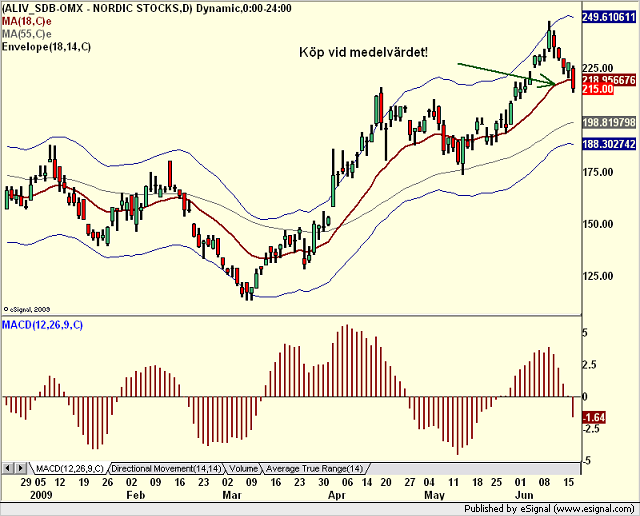Click the Mar label on the date axis
This screenshot has width=640, height=516.
click(x=232, y=495)
